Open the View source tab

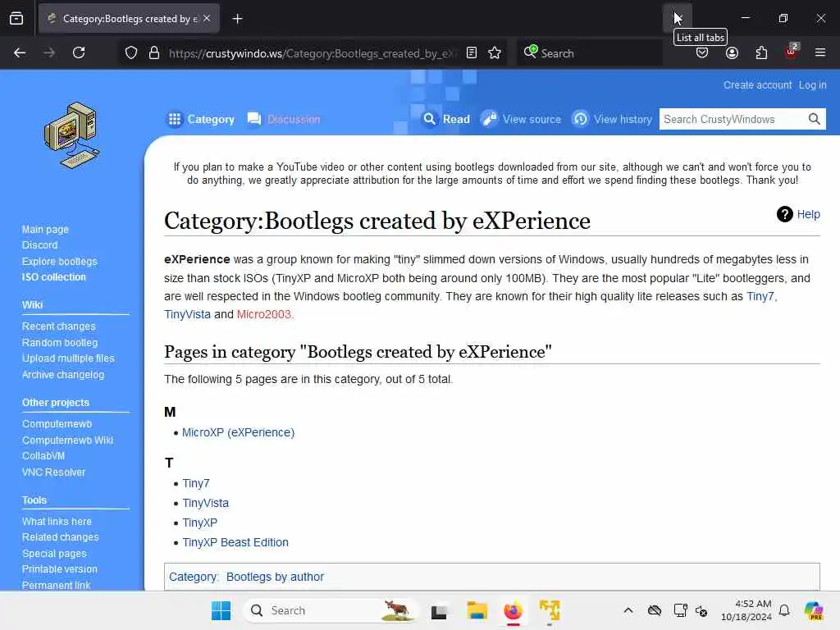[x=521, y=119]
